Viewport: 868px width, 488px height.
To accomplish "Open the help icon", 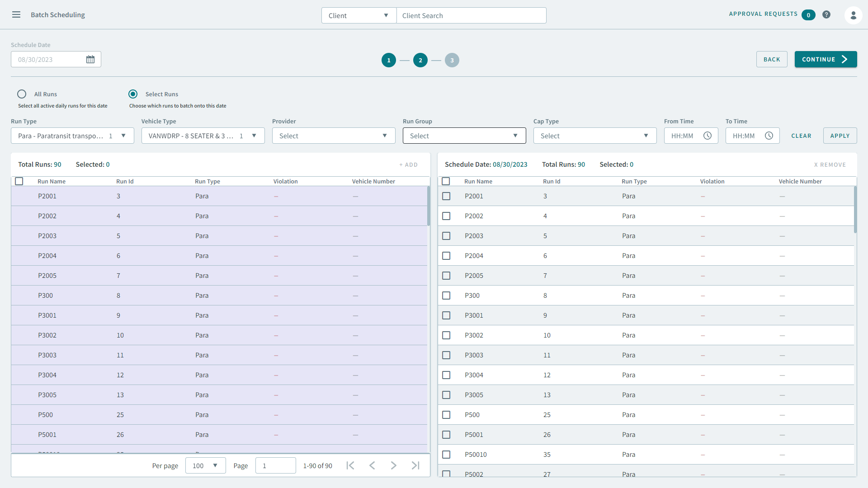I will click(826, 14).
